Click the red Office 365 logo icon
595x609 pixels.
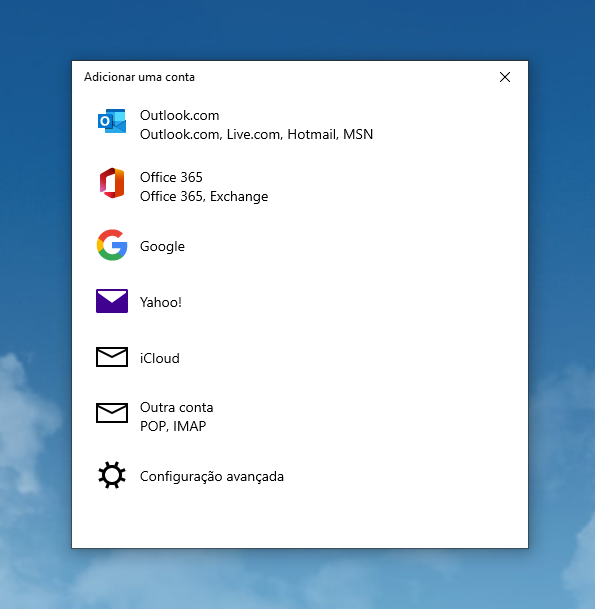click(x=112, y=183)
